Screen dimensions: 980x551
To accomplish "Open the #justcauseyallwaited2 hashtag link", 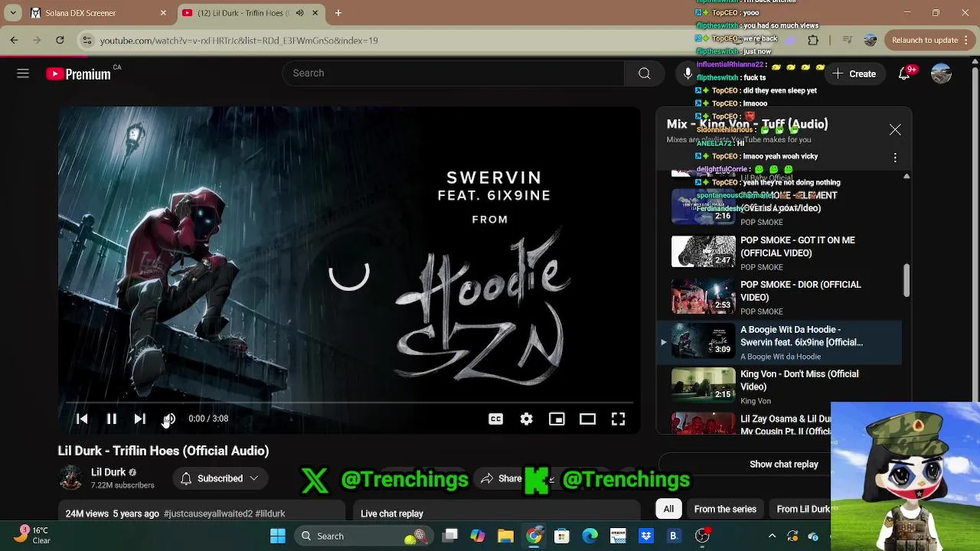I will pos(208,514).
